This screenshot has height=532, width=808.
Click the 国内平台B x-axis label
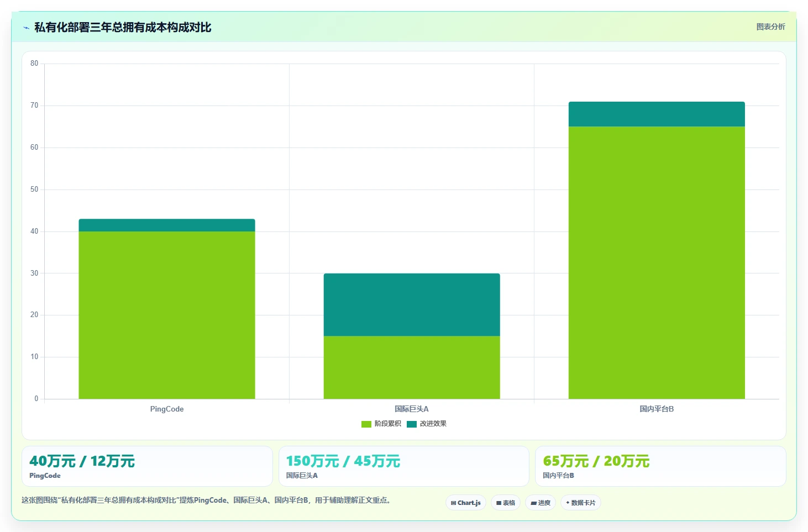point(657,409)
